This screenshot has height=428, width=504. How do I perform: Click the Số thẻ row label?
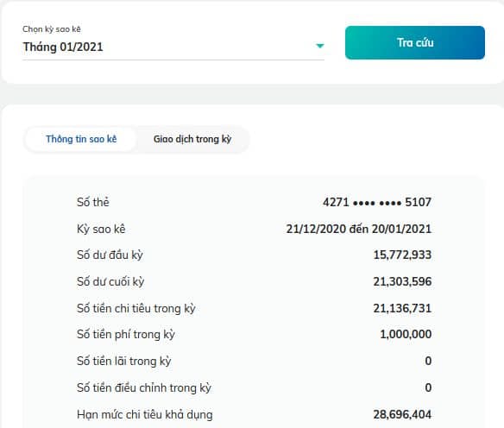(93, 202)
